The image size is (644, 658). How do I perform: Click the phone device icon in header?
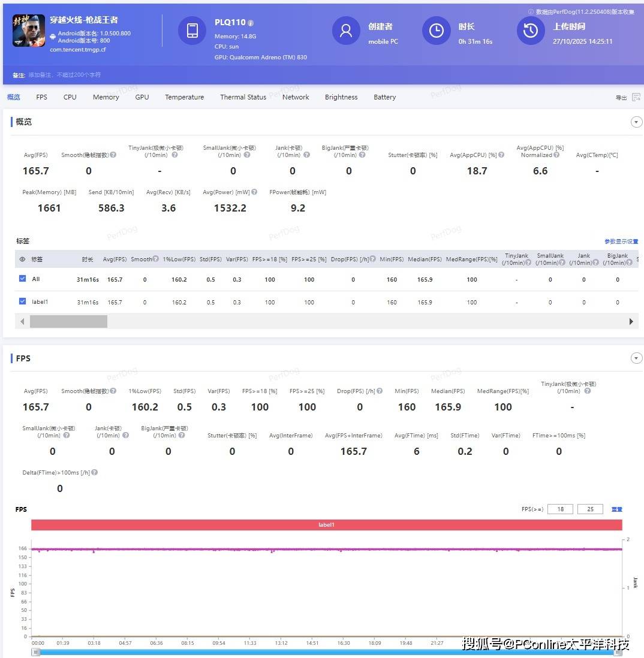click(192, 31)
